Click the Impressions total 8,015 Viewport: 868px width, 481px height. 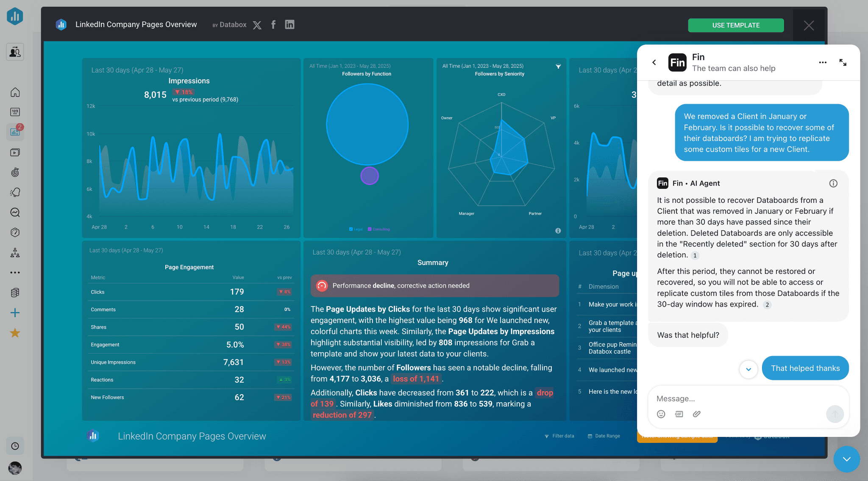click(155, 95)
